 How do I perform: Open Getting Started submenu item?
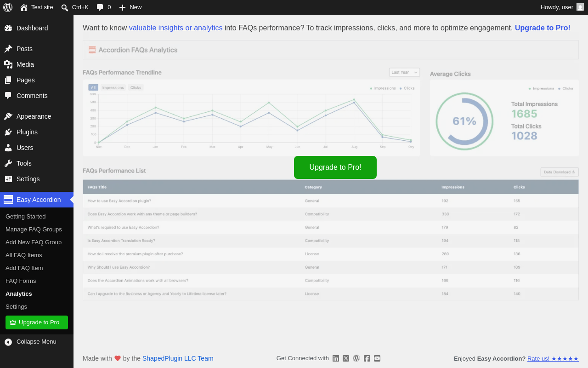(26, 217)
